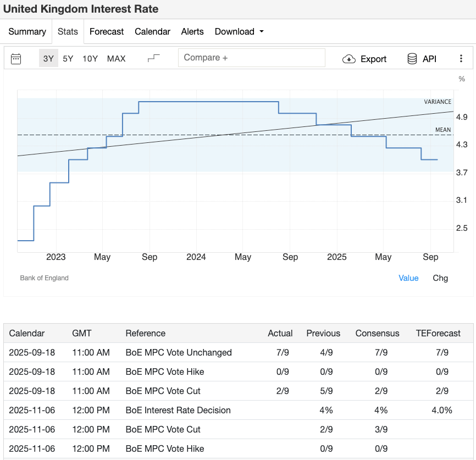Open the Forecast tab
476x460 pixels.
pos(107,32)
